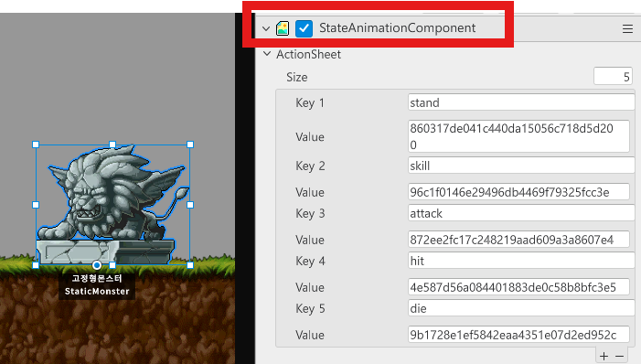Add a new ActionSheet entry with plus

[604, 357]
